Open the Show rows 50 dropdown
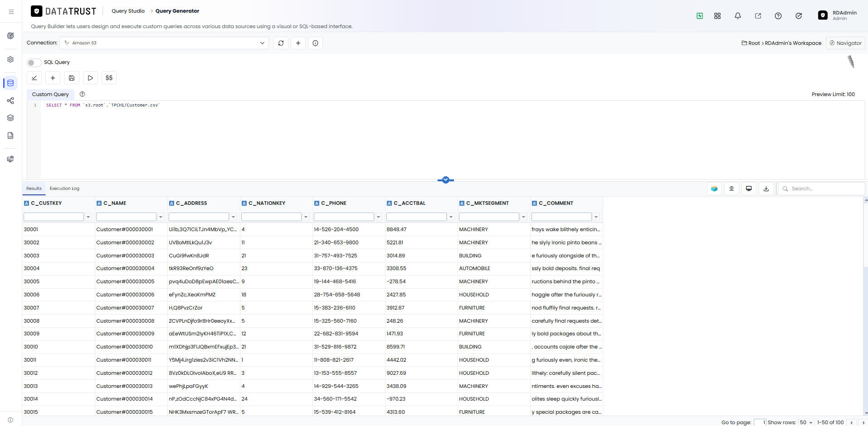This screenshot has height=426, width=868. coord(806,422)
